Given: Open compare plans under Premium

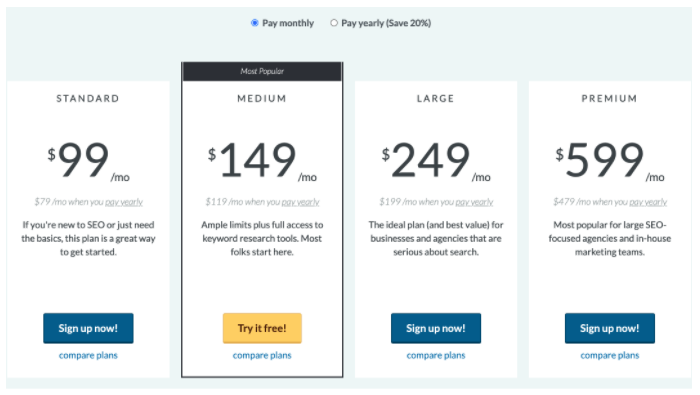Looking at the screenshot, I should [x=609, y=355].
